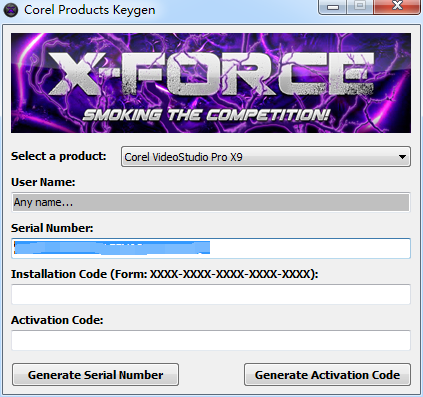This screenshot has width=423, height=397.
Task: Click Generate Activation Code button
Action: 327,375
